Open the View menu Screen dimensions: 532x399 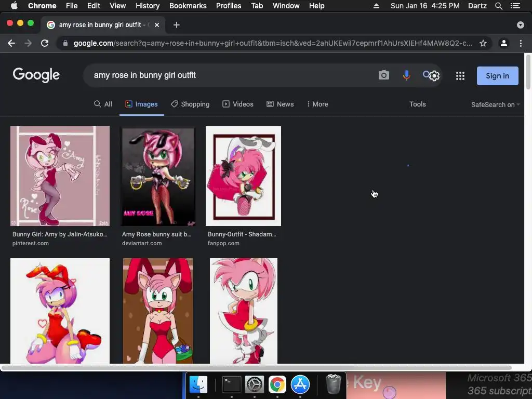pyautogui.click(x=118, y=6)
